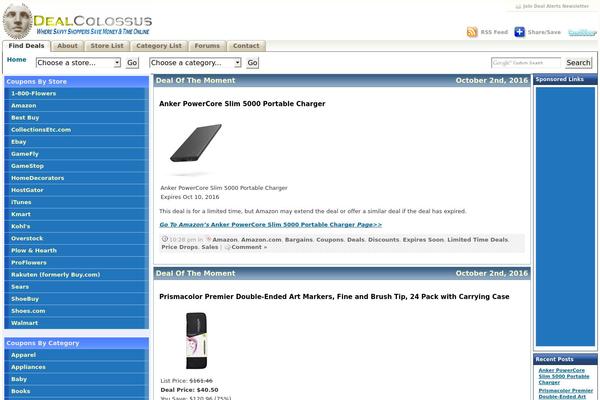Click the Bargains tag
The height and width of the screenshot is (400, 600).
[x=299, y=240]
